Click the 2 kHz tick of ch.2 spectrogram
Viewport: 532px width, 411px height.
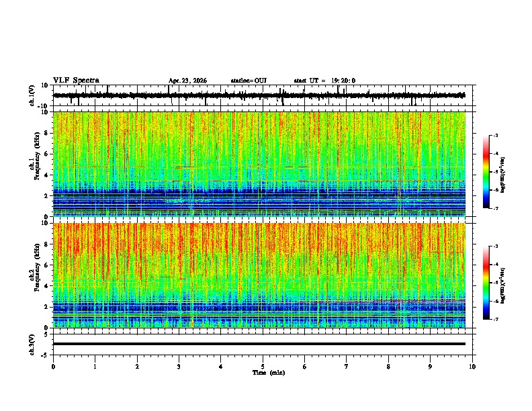46,307
